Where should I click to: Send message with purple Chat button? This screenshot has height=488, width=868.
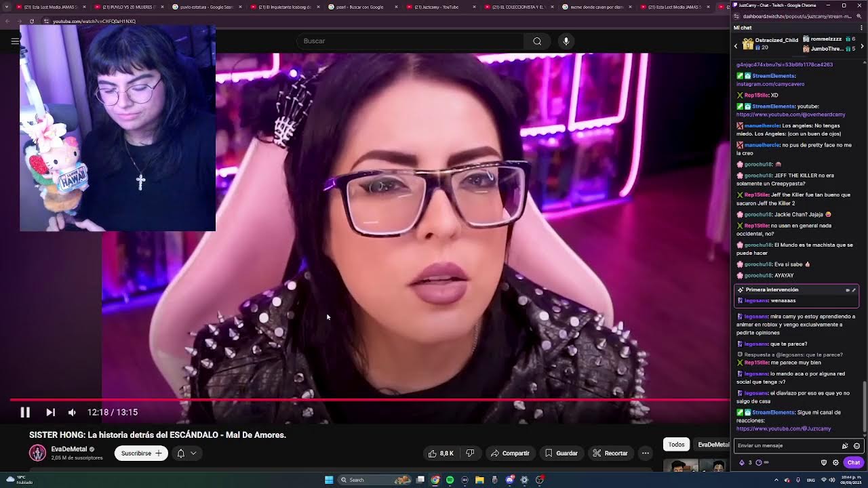coord(854,463)
